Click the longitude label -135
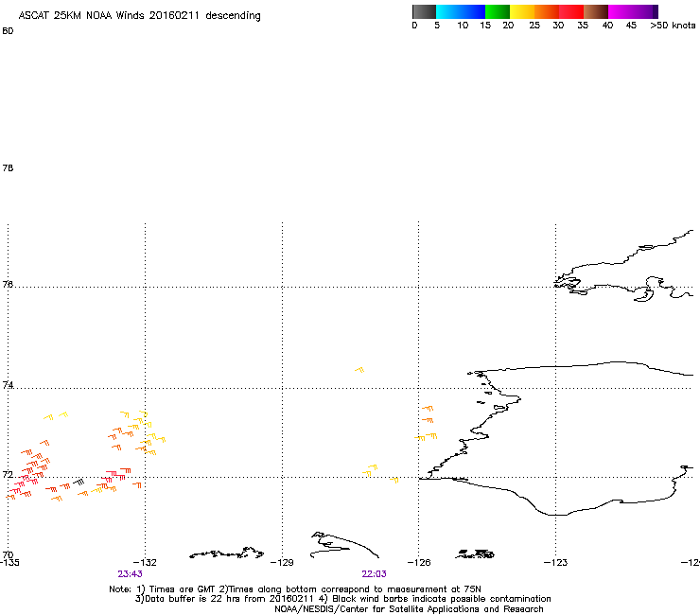This screenshot has height=615, width=700. 9,562
